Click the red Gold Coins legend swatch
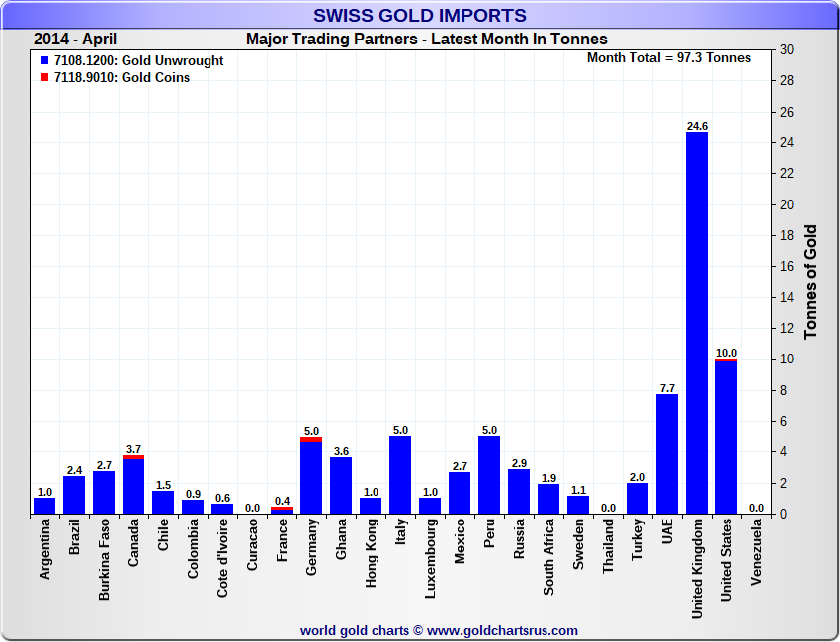 click(45, 78)
